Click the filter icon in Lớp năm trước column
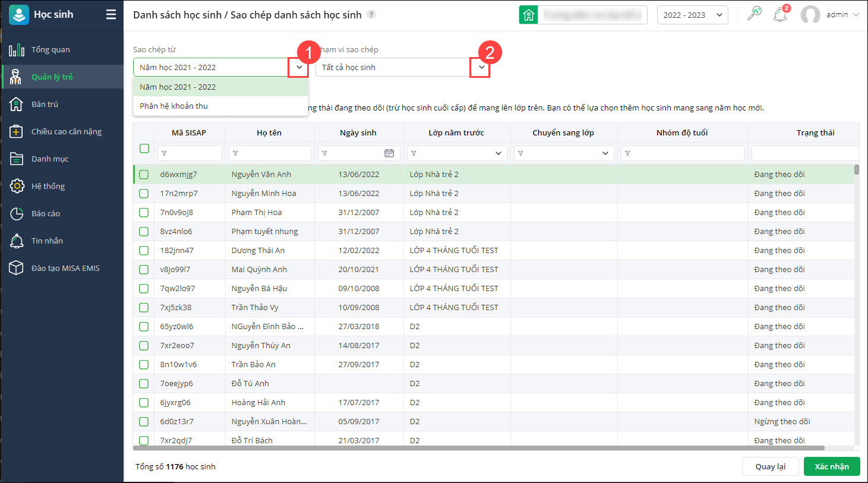 pyautogui.click(x=414, y=153)
